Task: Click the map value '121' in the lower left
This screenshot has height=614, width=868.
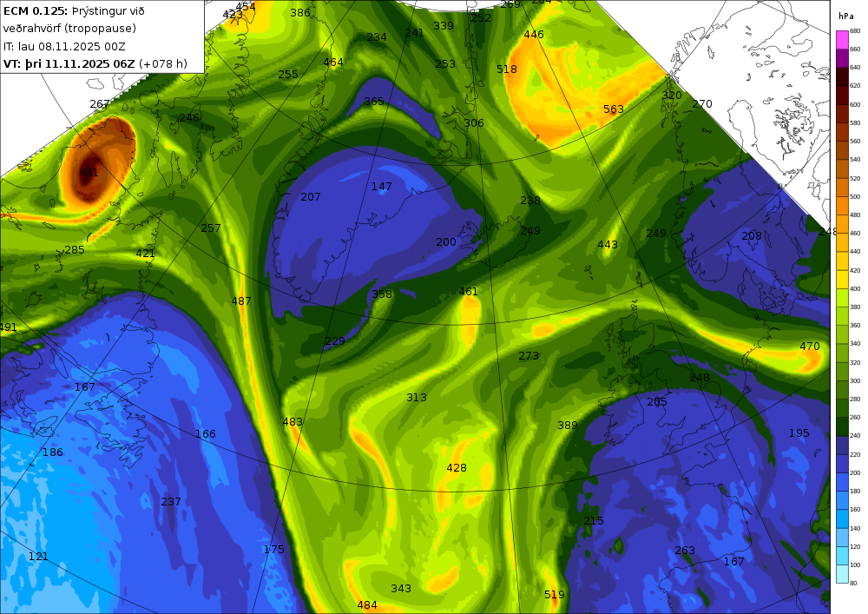Action: [38, 557]
